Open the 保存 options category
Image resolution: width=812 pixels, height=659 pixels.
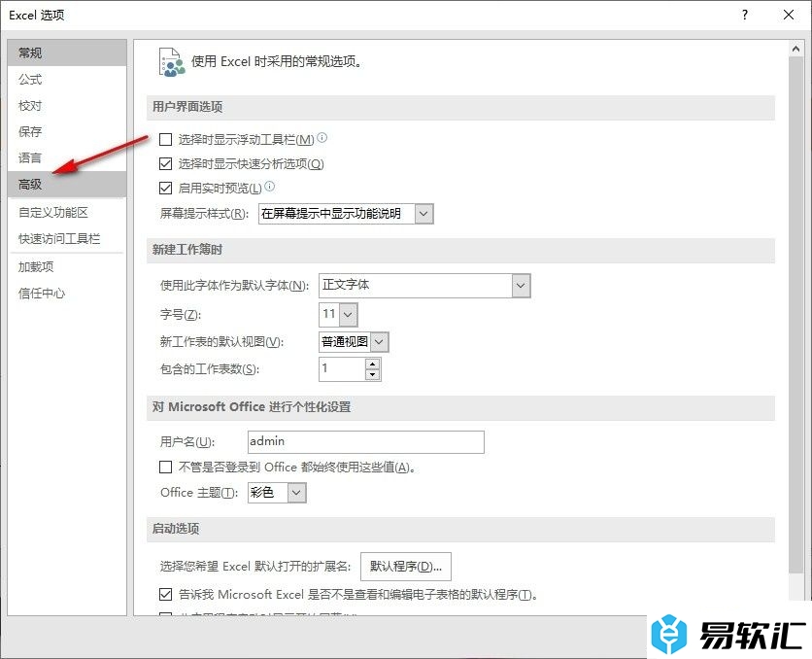67,131
